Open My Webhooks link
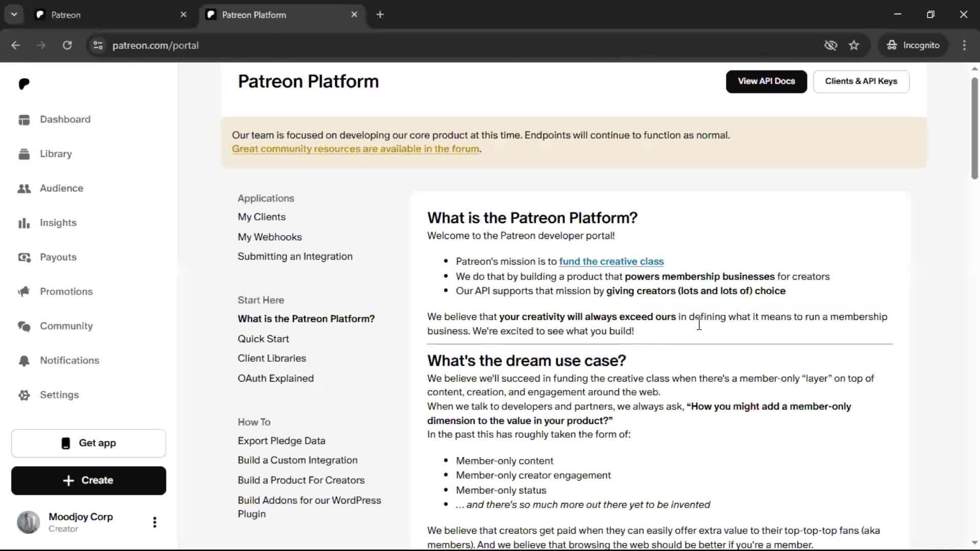 [269, 237]
